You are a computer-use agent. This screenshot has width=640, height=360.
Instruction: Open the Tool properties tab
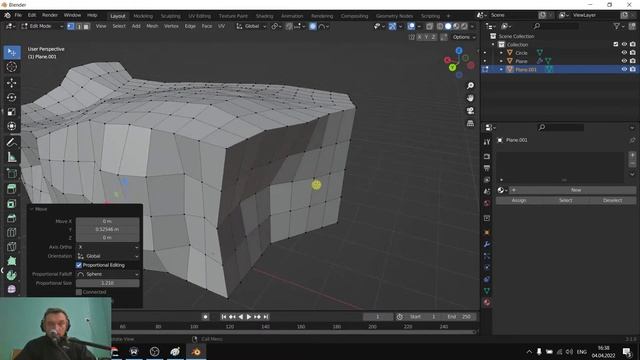[487, 142]
